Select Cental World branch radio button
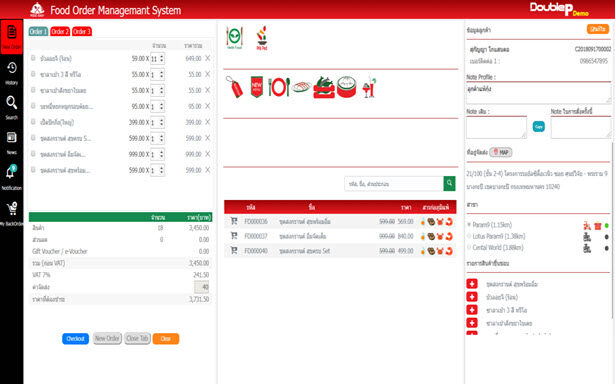This screenshot has height=384, width=615. (469, 248)
